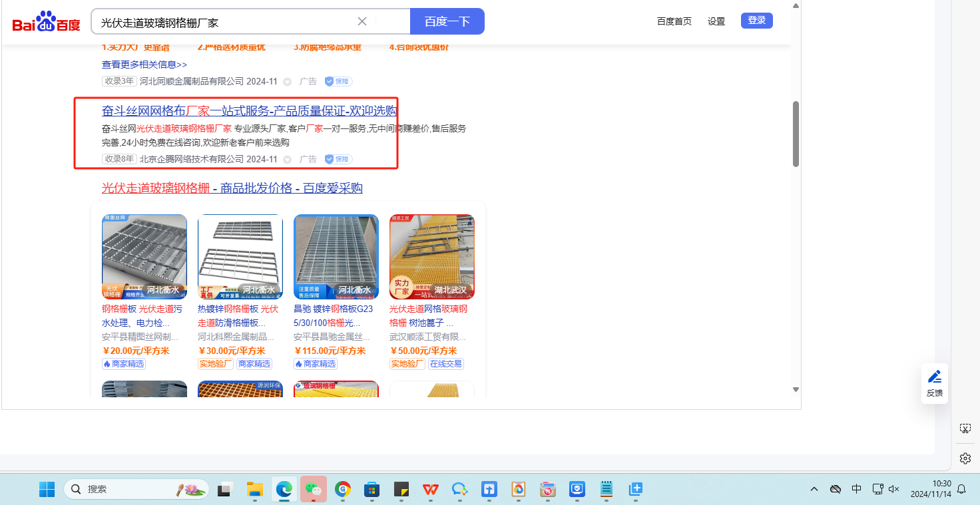Click 保障 badge on 河北同顺金属制品 result
980x505 pixels.
339,81
